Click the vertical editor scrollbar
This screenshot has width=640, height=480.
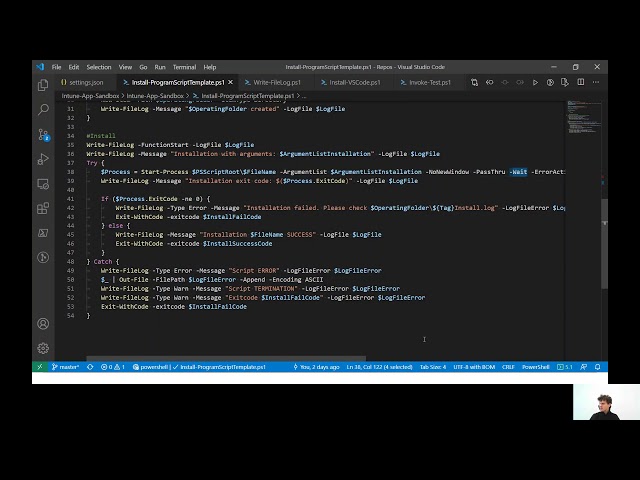click(604, 244)
